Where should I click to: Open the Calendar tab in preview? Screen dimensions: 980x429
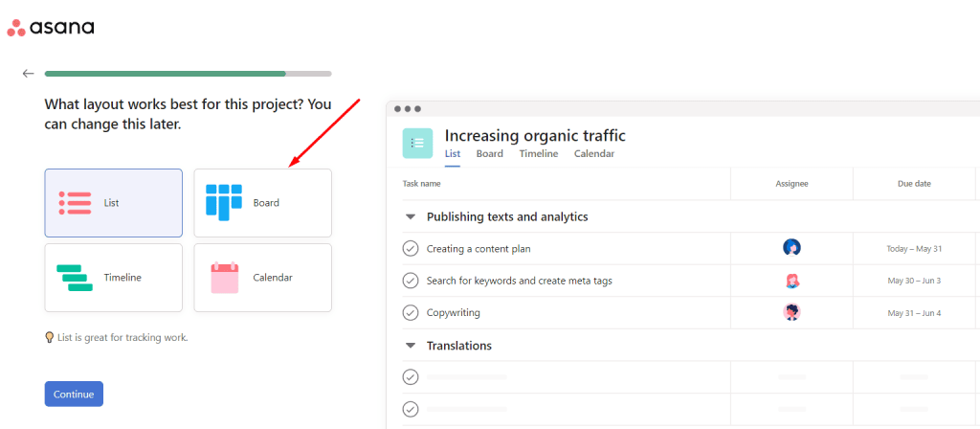click(593, 153)
